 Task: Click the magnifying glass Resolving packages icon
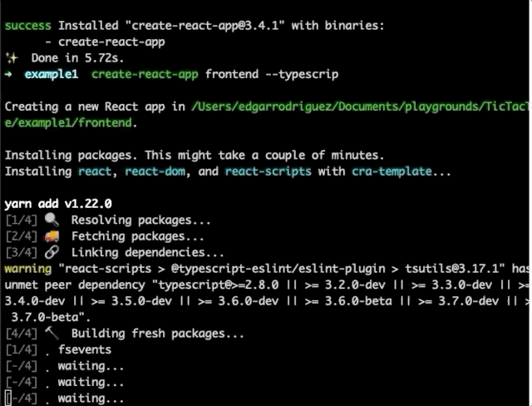tap(52, 220)
